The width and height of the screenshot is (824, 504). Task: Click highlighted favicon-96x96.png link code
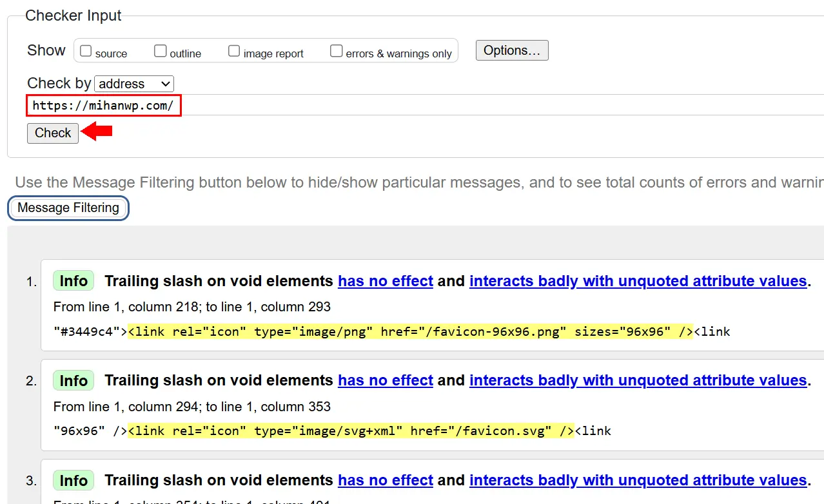pyautogui.click(x=410, y=332)
